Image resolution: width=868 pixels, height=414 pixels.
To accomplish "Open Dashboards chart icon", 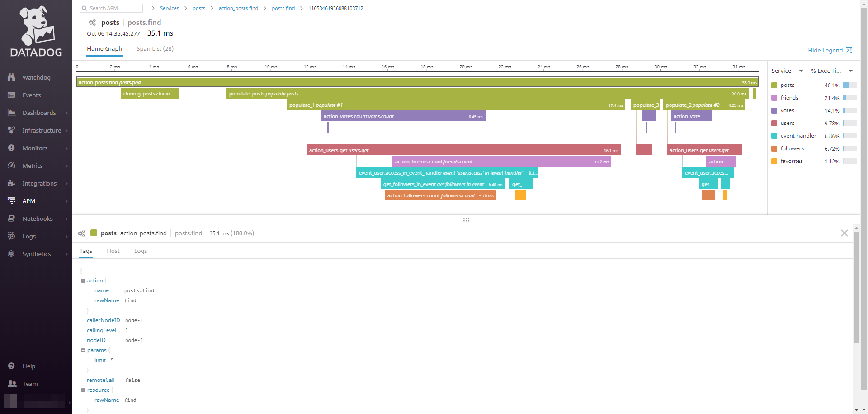I will point(11,113).
